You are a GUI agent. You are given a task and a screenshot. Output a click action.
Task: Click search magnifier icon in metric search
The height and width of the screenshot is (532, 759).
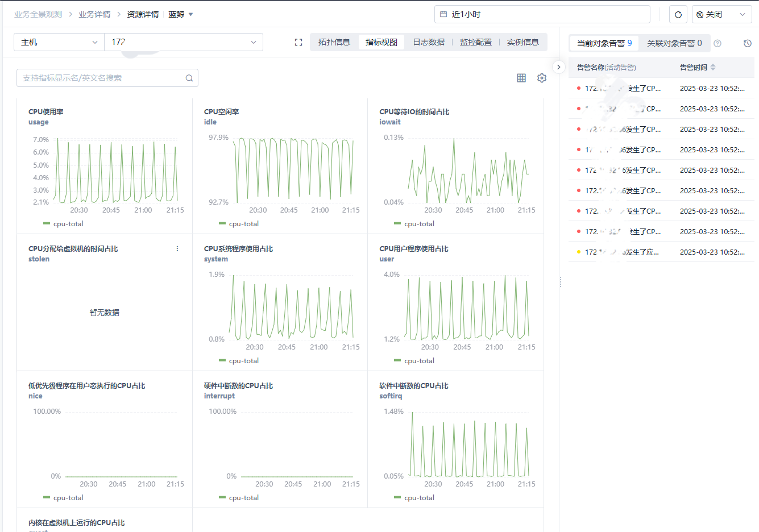click(x=189, y=78)
